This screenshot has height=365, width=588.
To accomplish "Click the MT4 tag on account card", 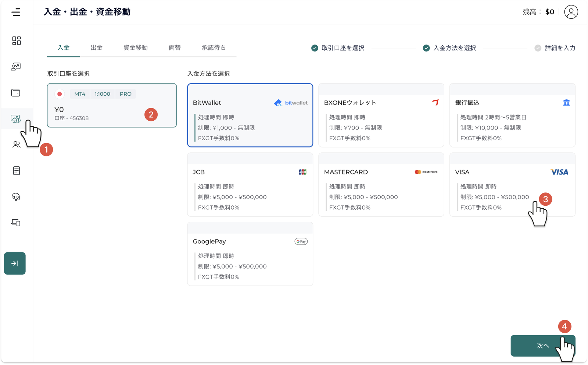I will 80,94.
